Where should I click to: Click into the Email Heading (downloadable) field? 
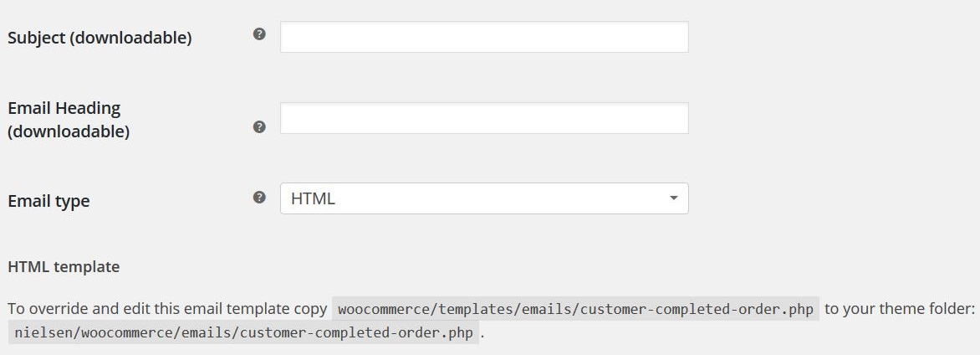(x=484, y=118)
